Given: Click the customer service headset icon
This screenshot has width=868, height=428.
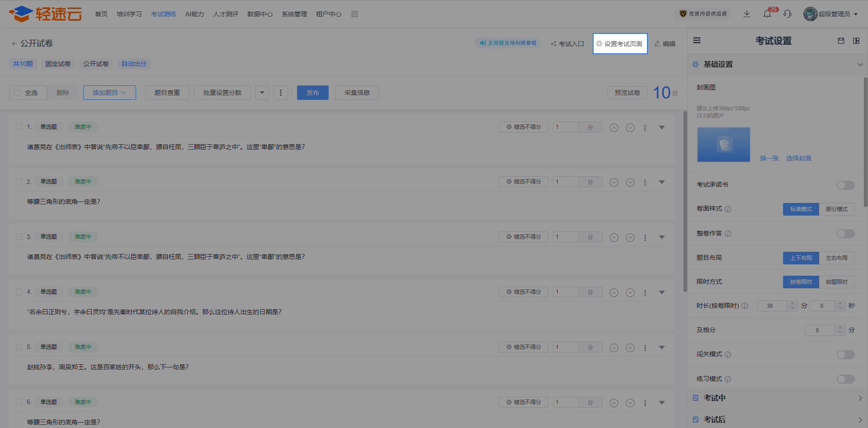Looking at the screenshot, I should [x=788, y=14].
